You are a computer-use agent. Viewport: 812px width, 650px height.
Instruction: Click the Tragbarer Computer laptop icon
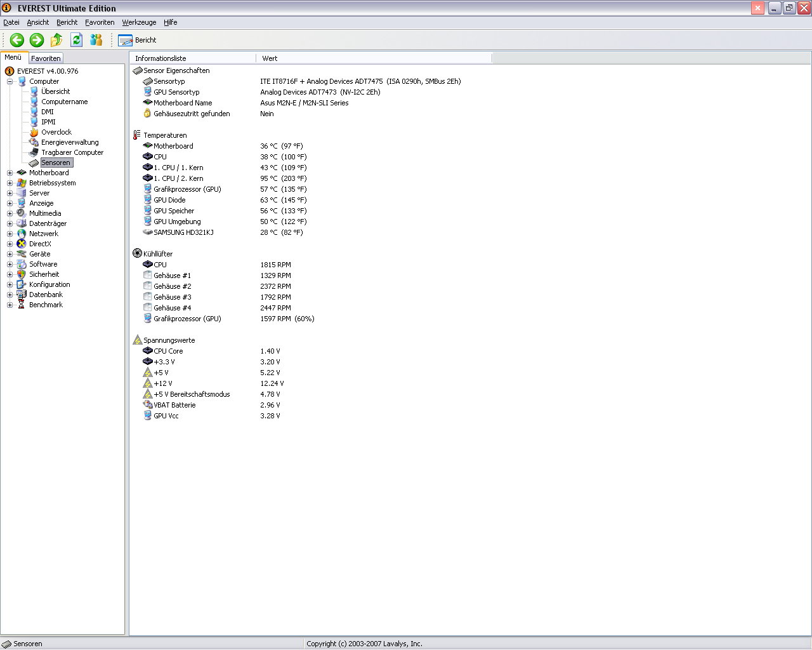(x=34, y=152)
